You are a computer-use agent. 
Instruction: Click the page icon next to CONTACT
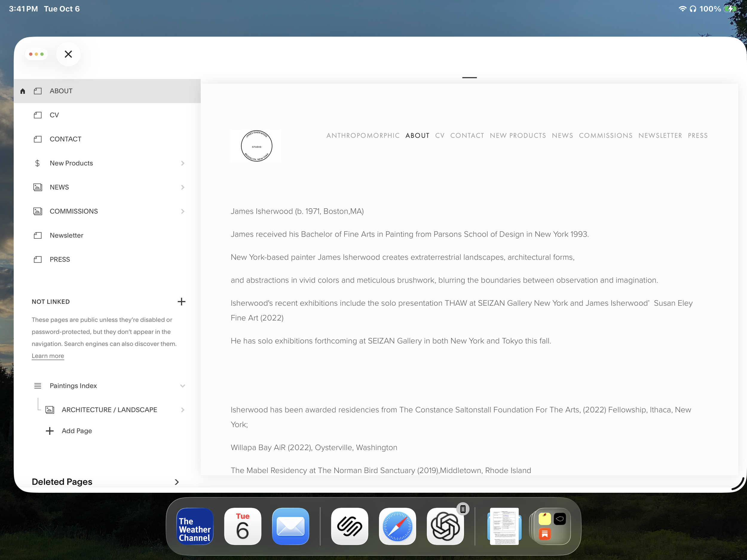coord(37,139)
